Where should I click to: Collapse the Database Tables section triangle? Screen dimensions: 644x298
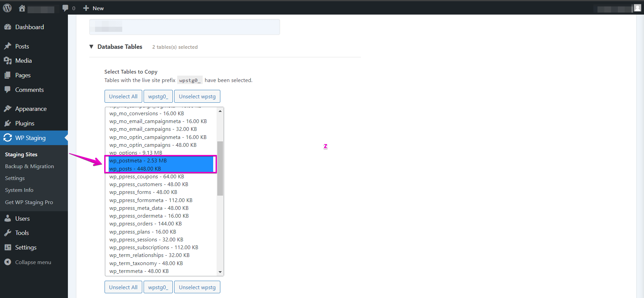[x=91, y=47]
